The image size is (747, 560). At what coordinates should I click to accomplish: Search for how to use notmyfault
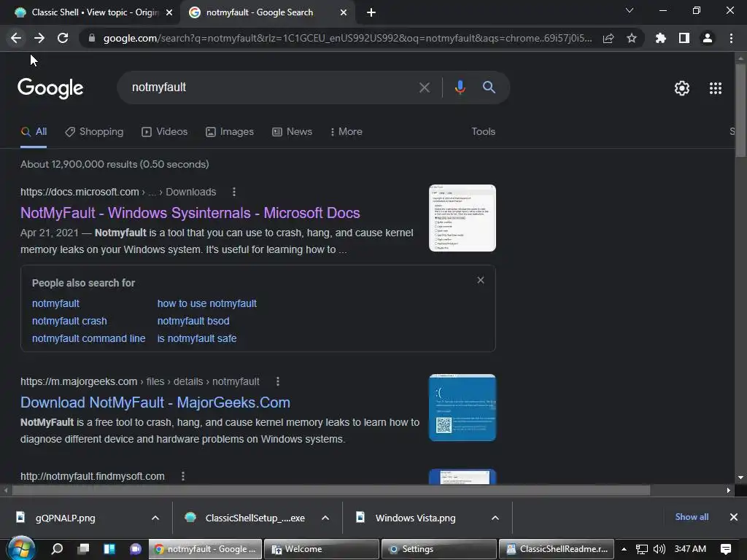(x=206, y=304)
